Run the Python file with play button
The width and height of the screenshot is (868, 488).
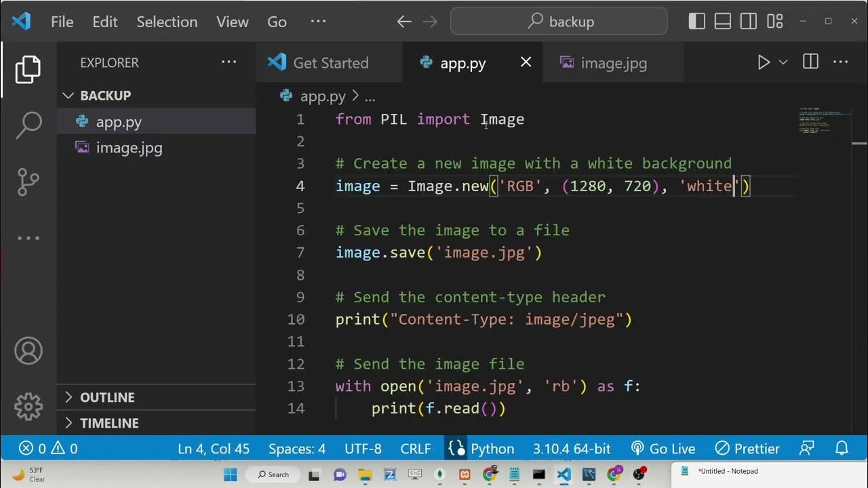pyautogui.click(x=764, y=62)
